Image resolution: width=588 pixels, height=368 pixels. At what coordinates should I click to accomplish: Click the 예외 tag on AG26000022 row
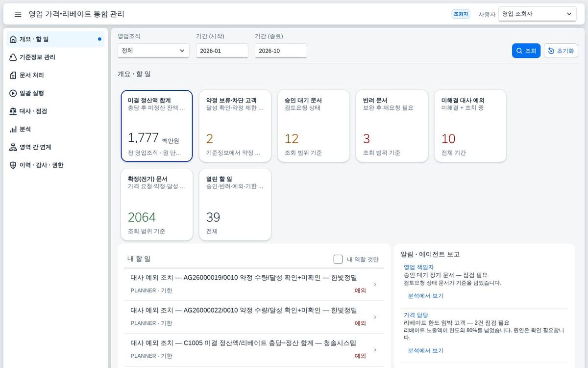(x=360, y=323)
